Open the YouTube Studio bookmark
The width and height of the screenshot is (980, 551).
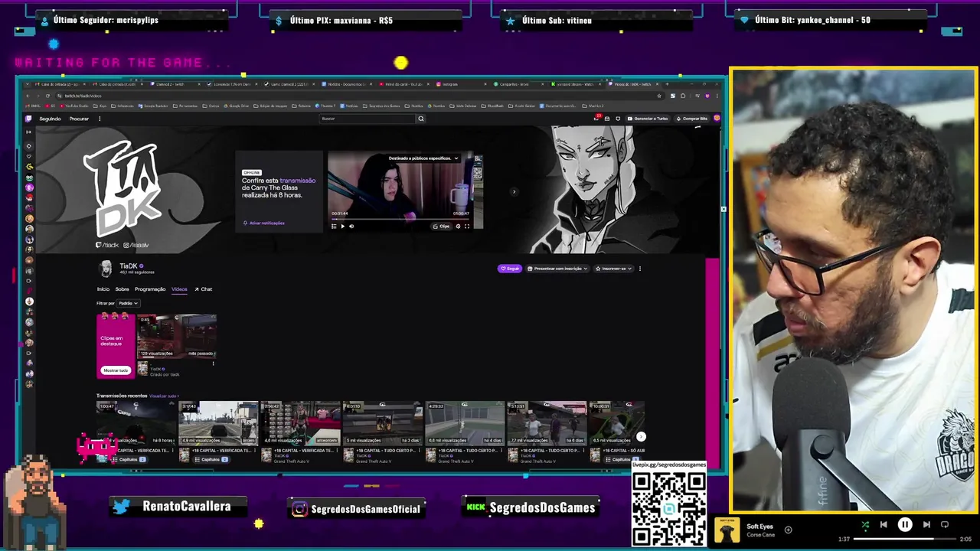tap(73, 106)
